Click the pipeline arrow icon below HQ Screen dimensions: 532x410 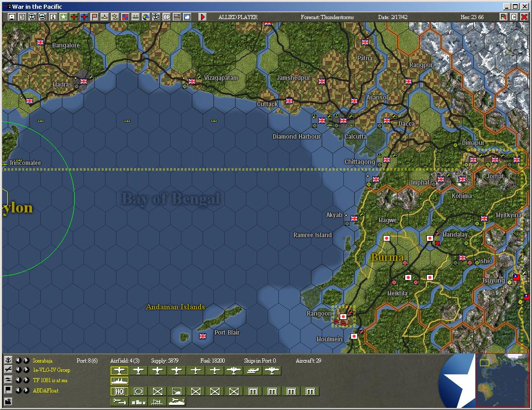coord(120,402)
